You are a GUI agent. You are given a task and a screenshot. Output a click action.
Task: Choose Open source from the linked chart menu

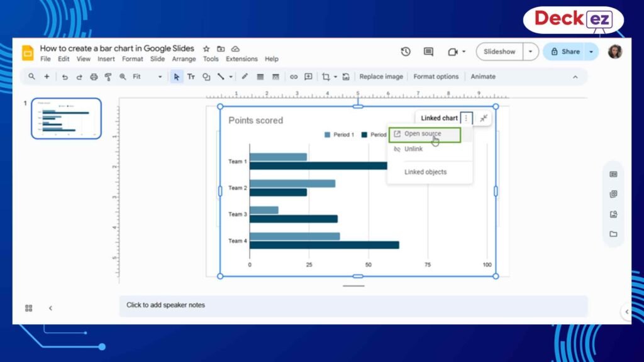point(423,134)
